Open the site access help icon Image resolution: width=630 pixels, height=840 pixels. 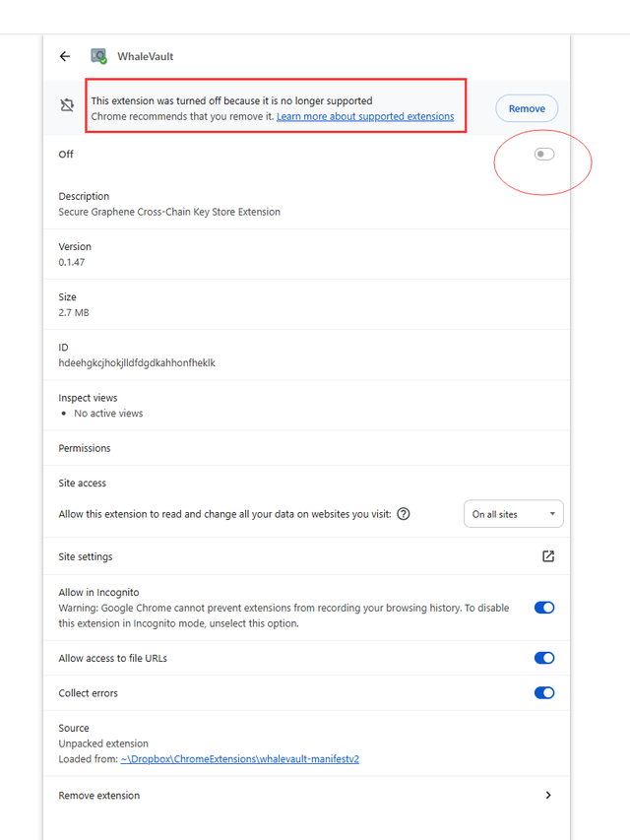404,514
